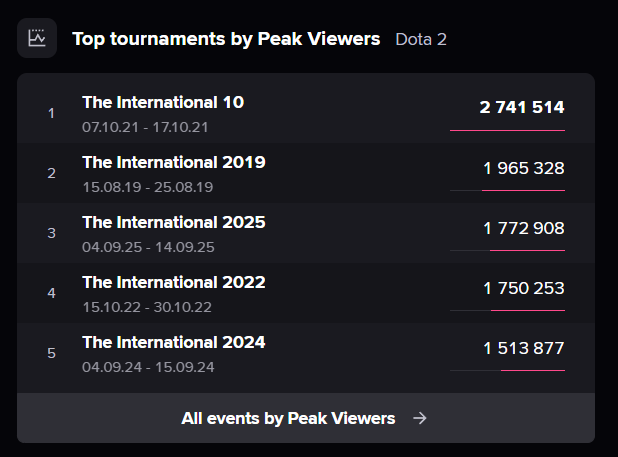Click the 1 965 328 peak viewers value

(524, 168)
